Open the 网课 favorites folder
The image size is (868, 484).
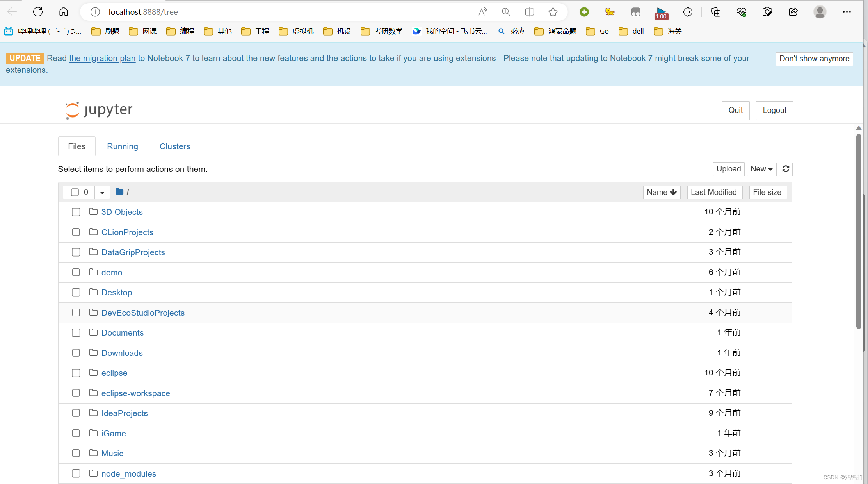click(148, 31)
